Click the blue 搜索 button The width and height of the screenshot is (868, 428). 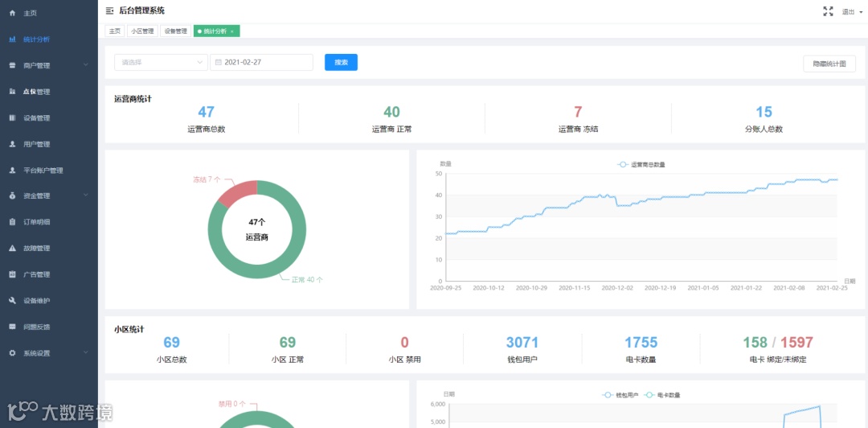(x=341, y=63)
